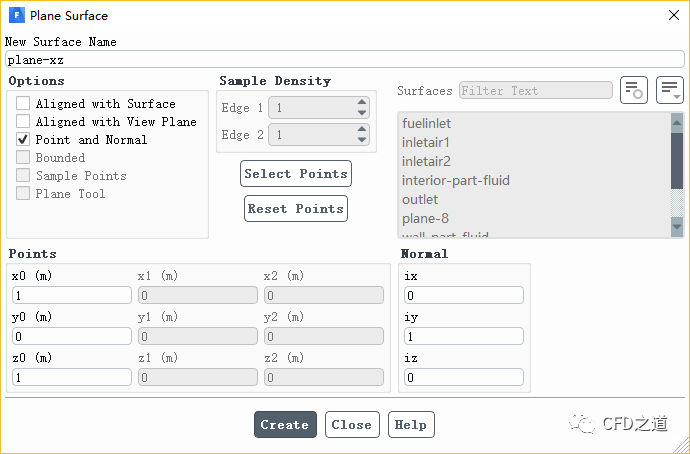This screenshot has height=454, width=690.
Task: Open the surface list options icon
Action: 669,90
